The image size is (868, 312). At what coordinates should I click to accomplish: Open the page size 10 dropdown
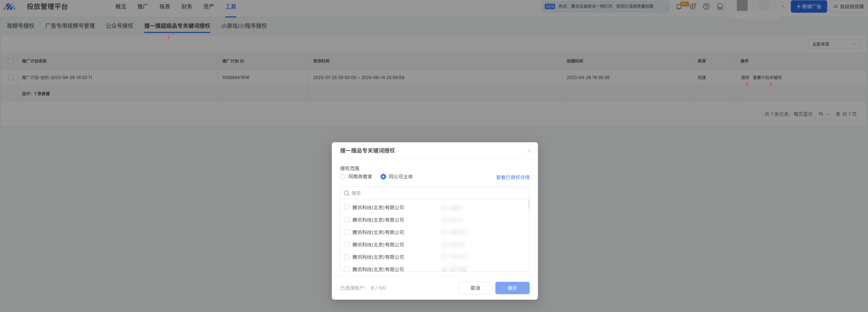(x=824, y=114)
